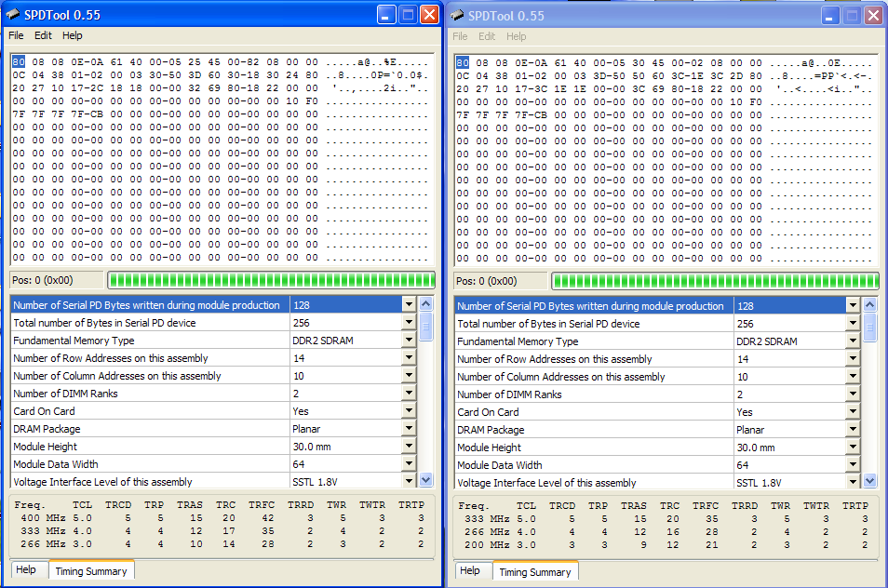The height and width of the screenshot is (588, 888).
Task: Click SPDTool chip icon in right title bar
Action: [457, 15]
